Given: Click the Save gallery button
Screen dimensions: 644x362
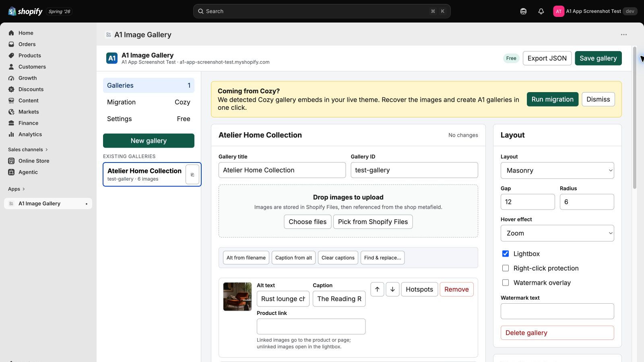Looking at the screenshot, I should pos(598,58).
